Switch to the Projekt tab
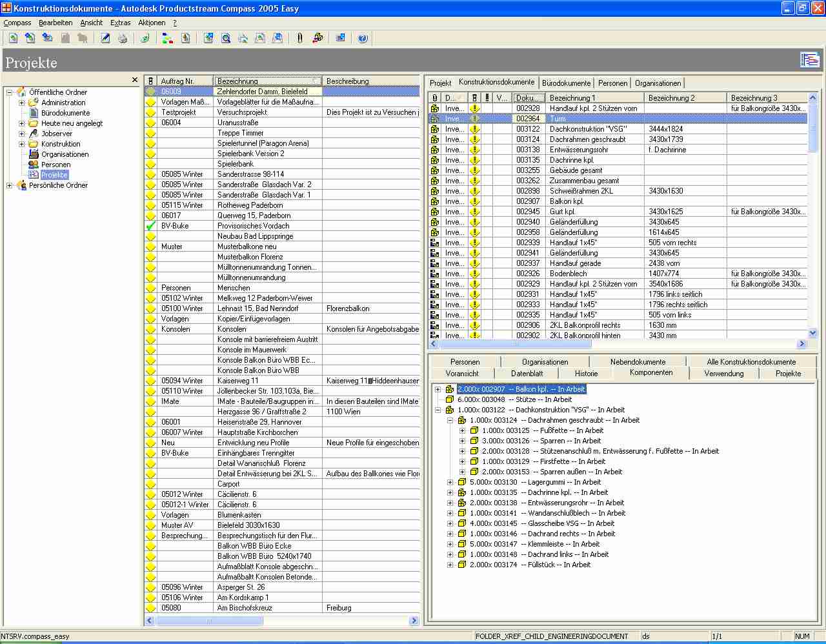 pyautogui.click(x=441, y=83)
